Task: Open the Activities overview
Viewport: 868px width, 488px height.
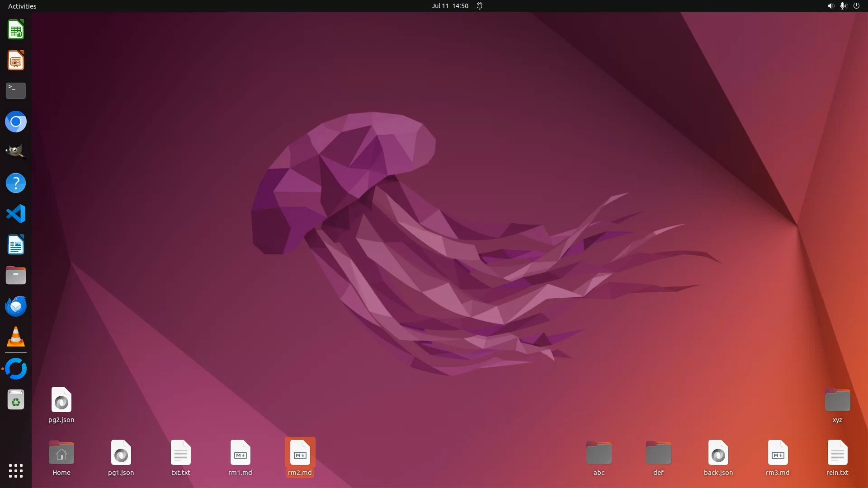Action: click(x=22, y=6)
